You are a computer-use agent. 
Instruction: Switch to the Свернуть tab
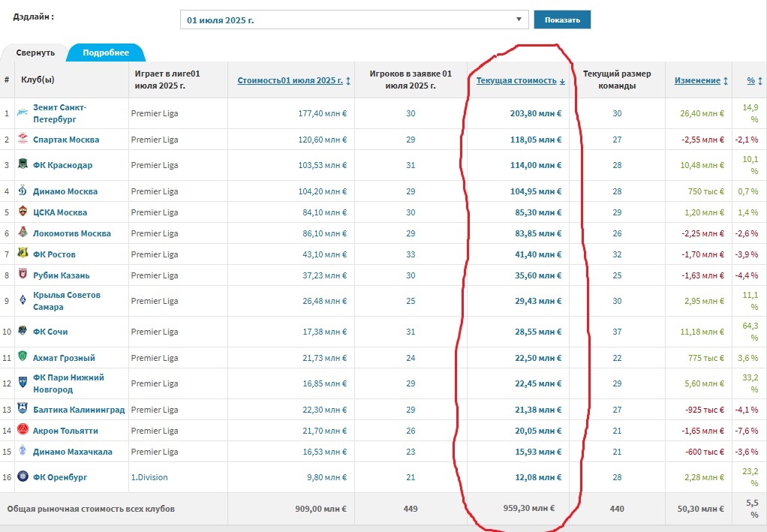35,53
